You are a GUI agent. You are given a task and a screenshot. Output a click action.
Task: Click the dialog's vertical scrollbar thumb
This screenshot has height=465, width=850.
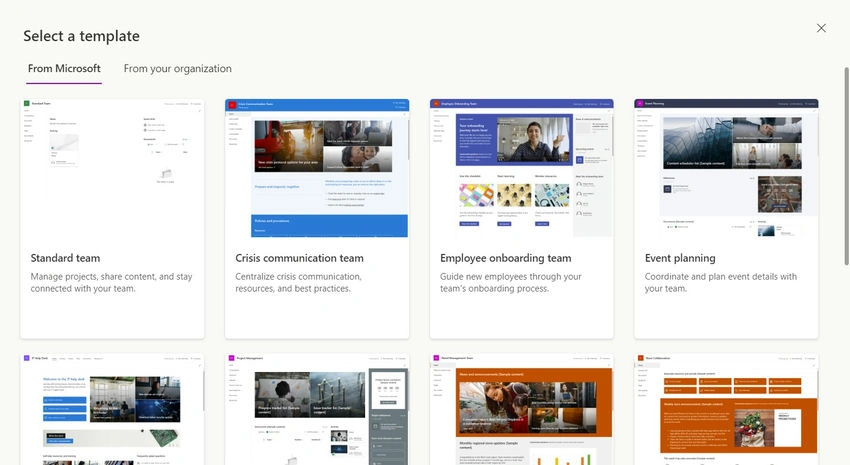(x=846, y=166)
